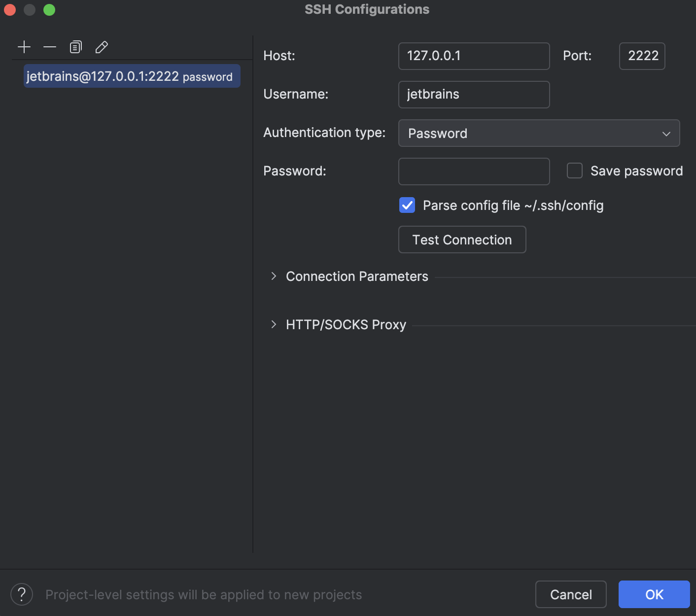Dismiss the dialog with Cancel

[570, 594]
